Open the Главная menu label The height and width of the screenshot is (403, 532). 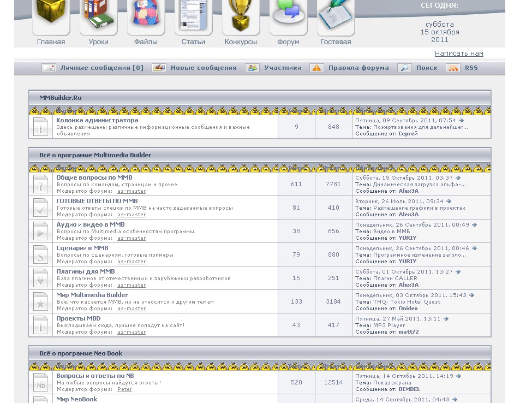[51, 42]
